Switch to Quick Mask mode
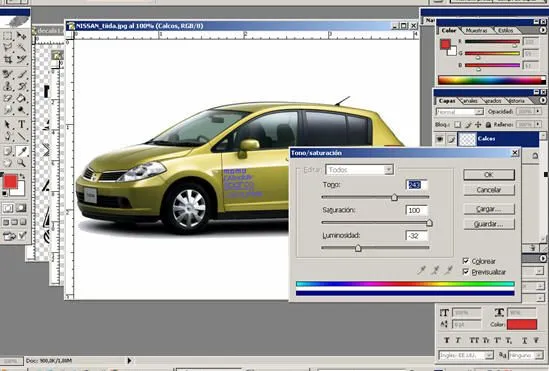 point(21,208)
